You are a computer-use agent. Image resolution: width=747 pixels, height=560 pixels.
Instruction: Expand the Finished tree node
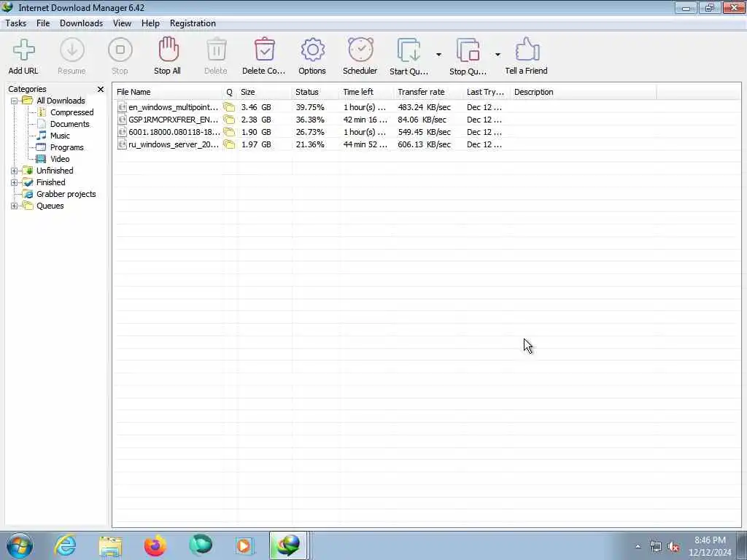15,183
